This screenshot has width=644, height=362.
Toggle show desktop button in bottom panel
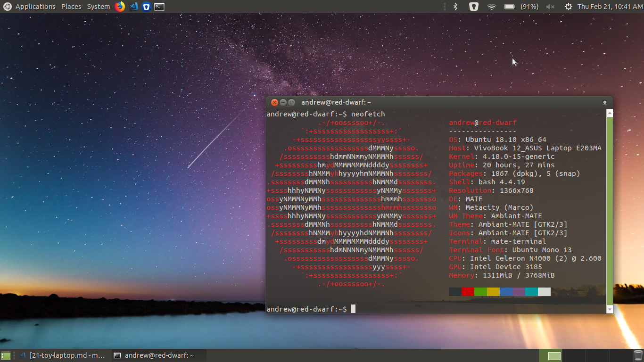tap(6, 355)
